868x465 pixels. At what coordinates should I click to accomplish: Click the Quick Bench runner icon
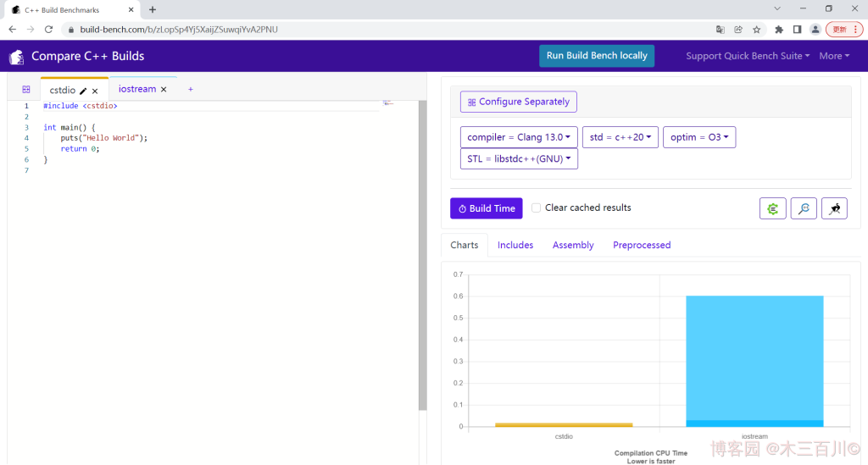point(834,208)
